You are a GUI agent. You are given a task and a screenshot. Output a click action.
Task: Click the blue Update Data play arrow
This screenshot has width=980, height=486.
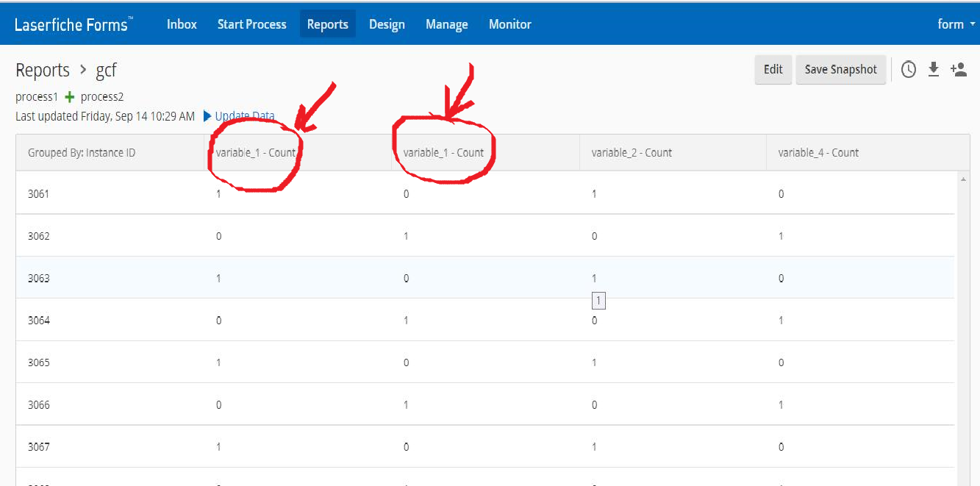[x=207, y=116]
